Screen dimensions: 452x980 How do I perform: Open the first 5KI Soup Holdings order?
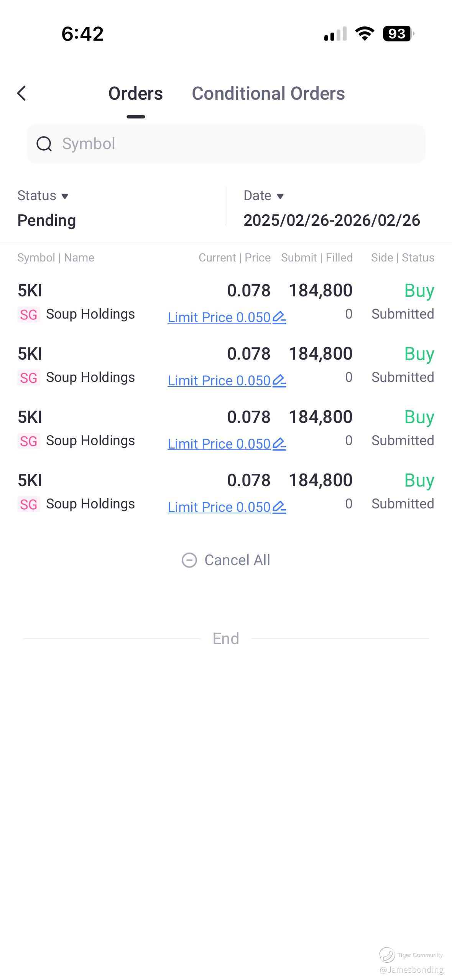[x=77, y=302]
